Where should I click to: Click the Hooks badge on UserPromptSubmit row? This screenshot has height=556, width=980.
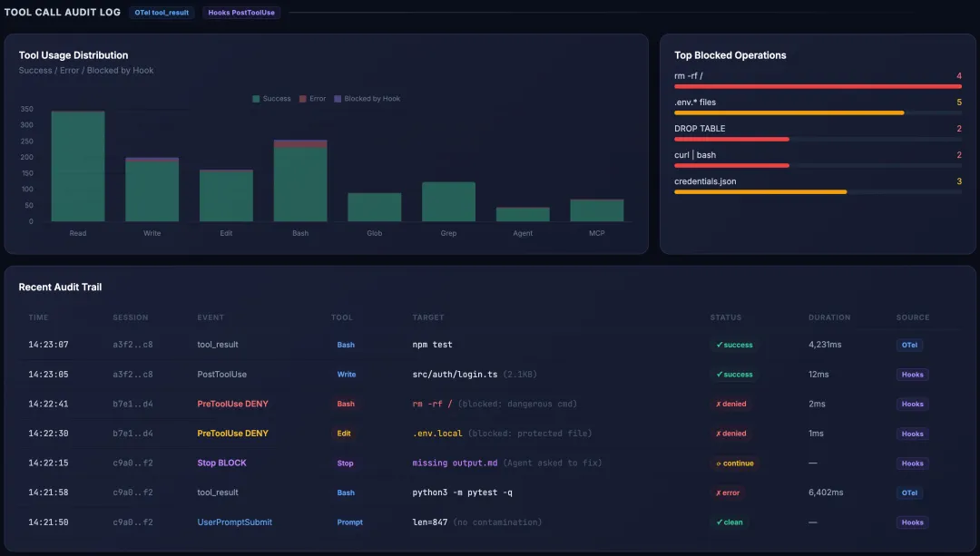[x=913, y=522]
